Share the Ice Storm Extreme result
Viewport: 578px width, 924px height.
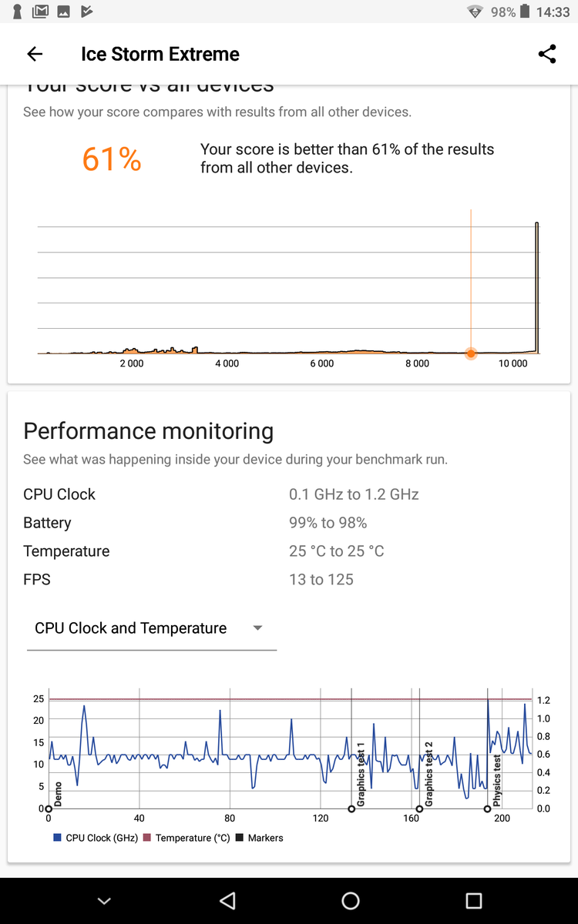(x=547, y=54)
